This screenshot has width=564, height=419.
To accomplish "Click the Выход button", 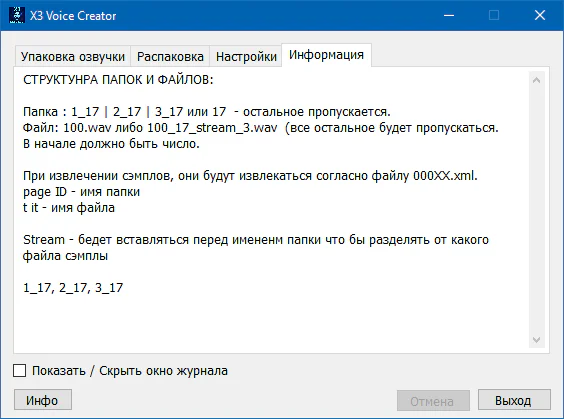I will click(x=514, y=400).
